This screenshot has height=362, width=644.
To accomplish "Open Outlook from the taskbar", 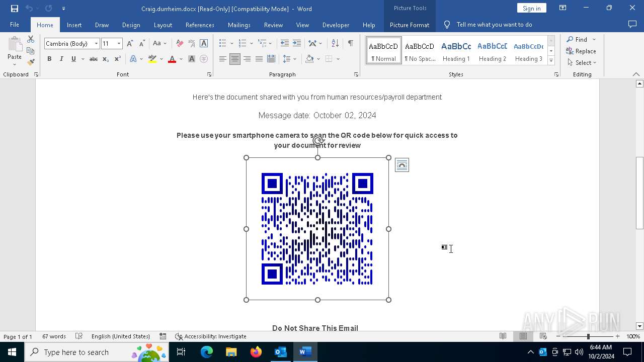I will [x=280, y=352].
